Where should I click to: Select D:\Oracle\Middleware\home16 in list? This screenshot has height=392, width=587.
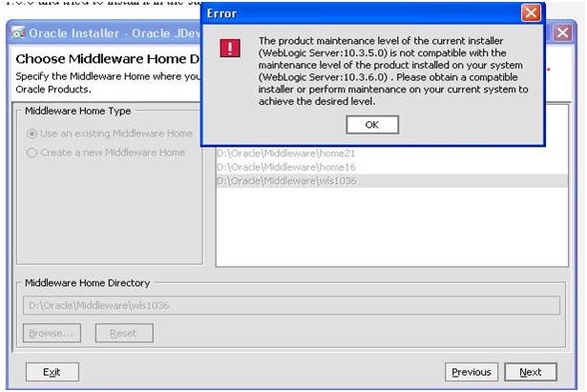392,167
